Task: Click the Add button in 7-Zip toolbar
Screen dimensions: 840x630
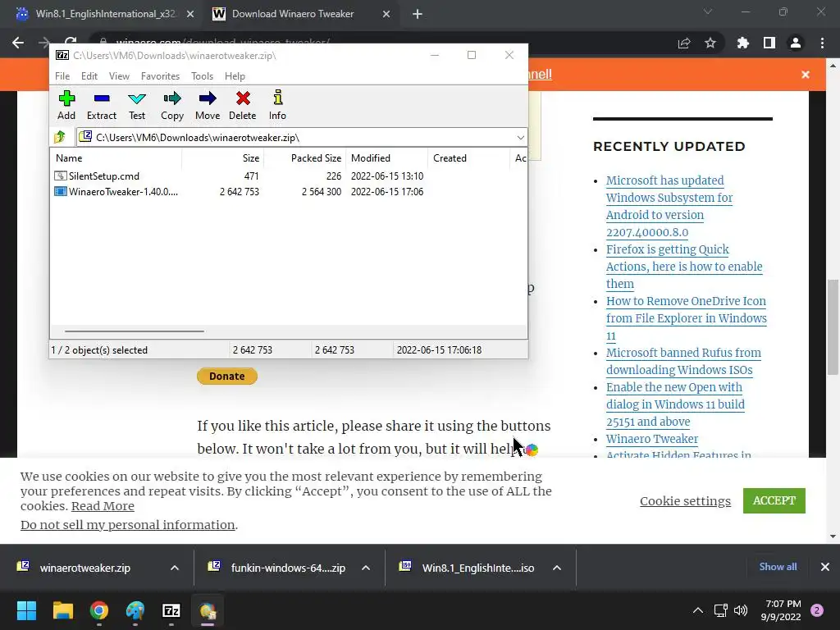Action: pyautogui.click(x=66, y=105)
